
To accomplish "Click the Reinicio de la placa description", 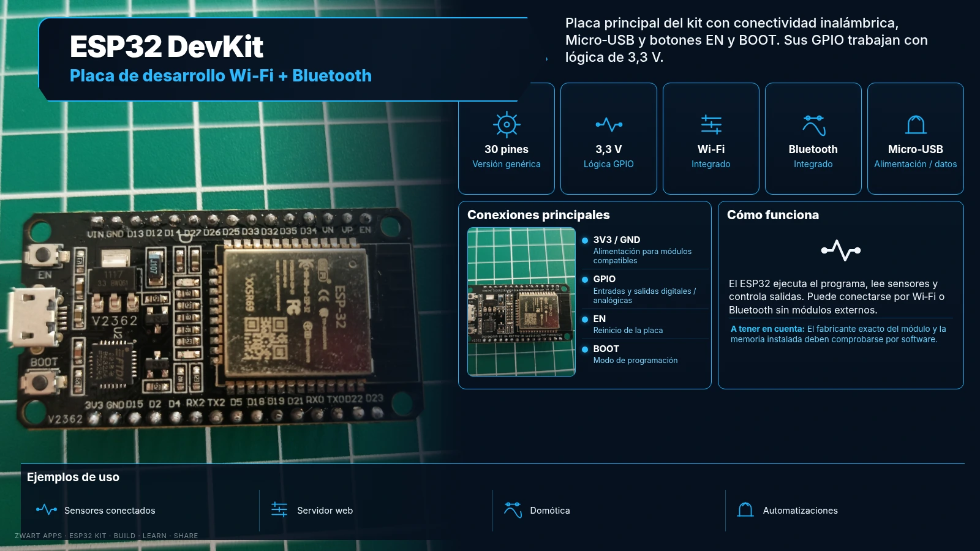I will pos(628,331).
